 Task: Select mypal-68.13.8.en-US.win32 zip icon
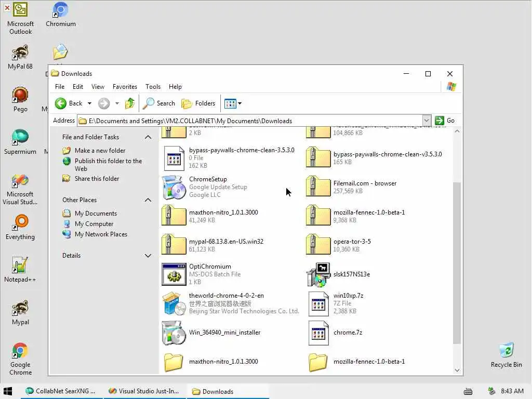[x=174, y=244]
